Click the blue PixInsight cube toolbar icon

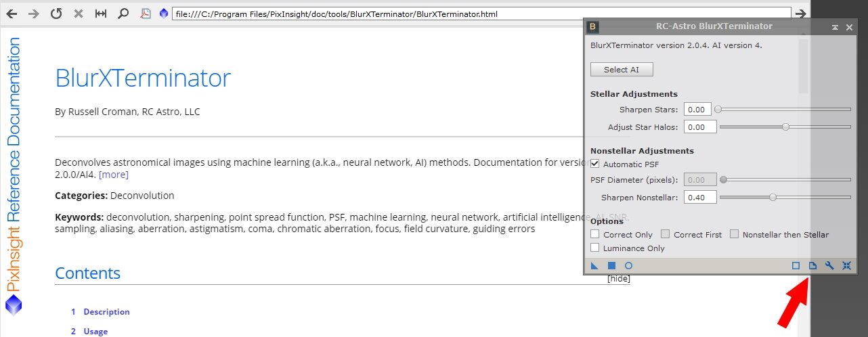(x=163, y=14)
